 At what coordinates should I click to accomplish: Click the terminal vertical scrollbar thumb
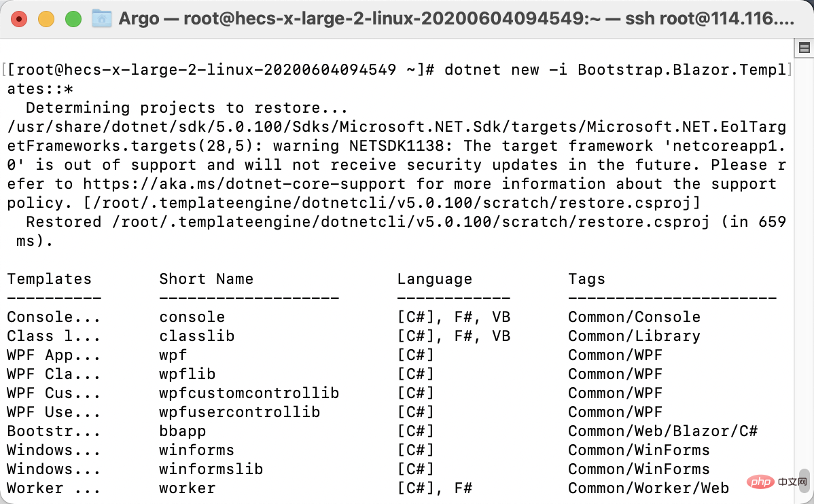point(804,480)
